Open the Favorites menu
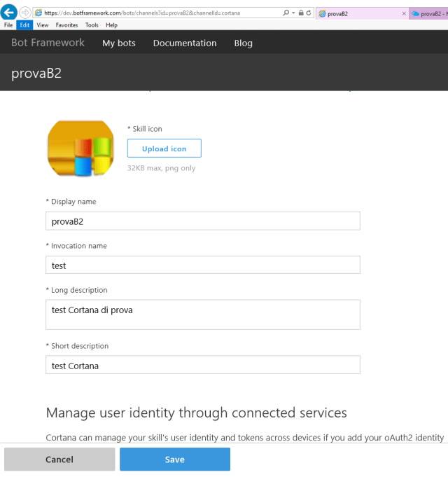The height and width of the screenshot is (477, 448). [67, 25]
